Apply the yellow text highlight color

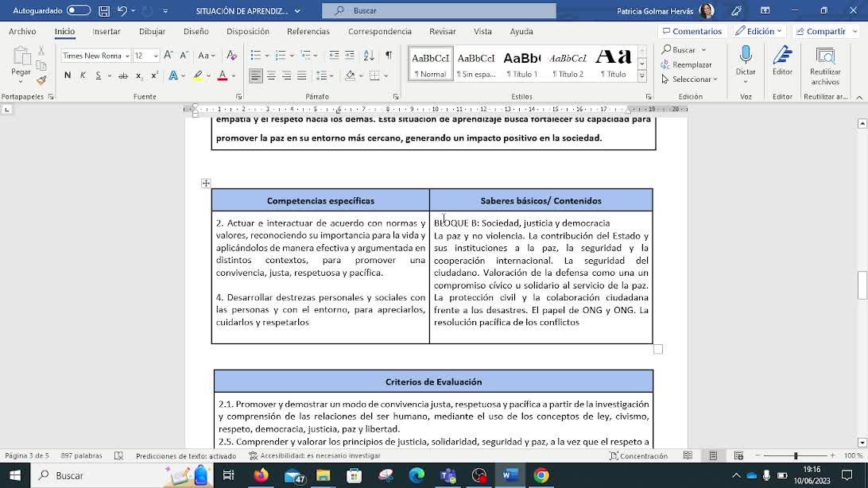click(198, 76)
